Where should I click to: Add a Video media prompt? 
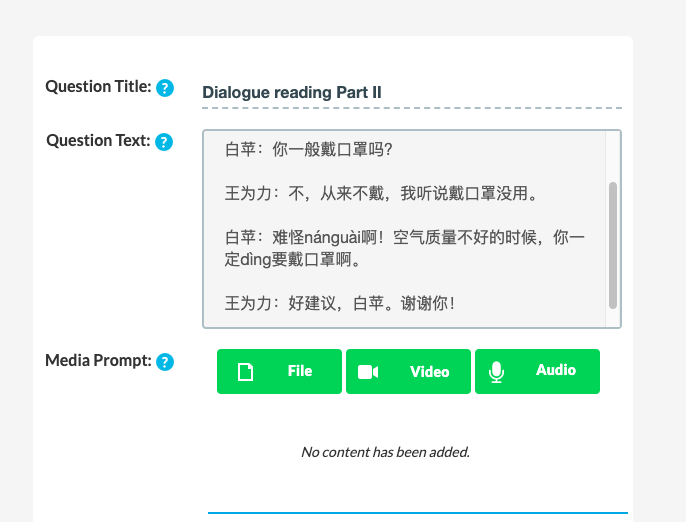coord(408,371)
